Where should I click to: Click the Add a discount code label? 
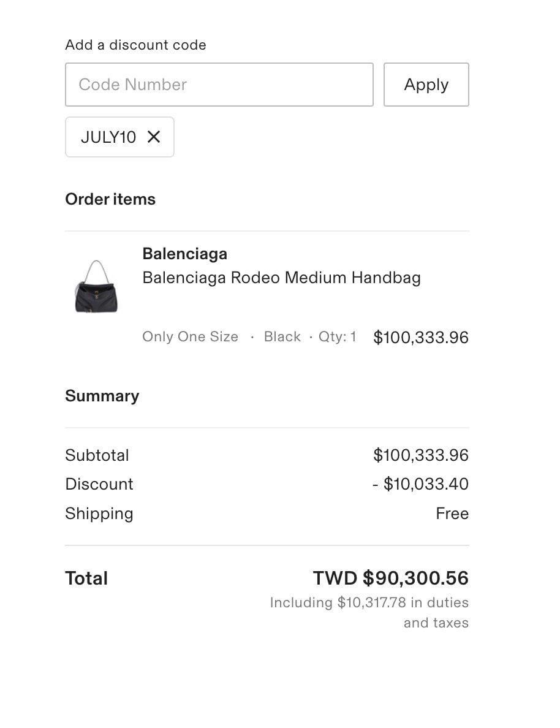click(135, 45)
